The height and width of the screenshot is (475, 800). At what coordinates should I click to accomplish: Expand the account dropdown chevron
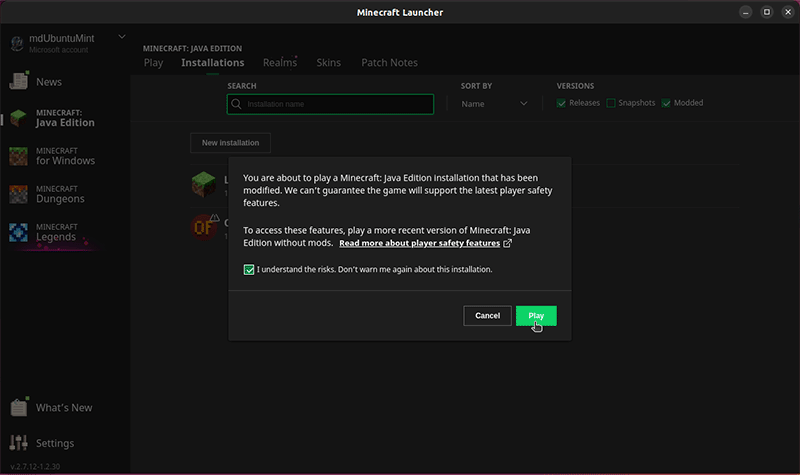coord(122,37)
